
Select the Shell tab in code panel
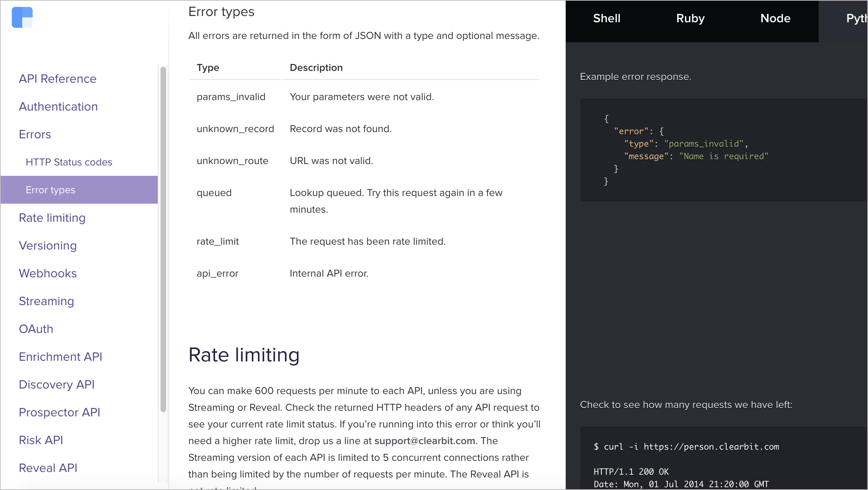[x=606, y=18]
